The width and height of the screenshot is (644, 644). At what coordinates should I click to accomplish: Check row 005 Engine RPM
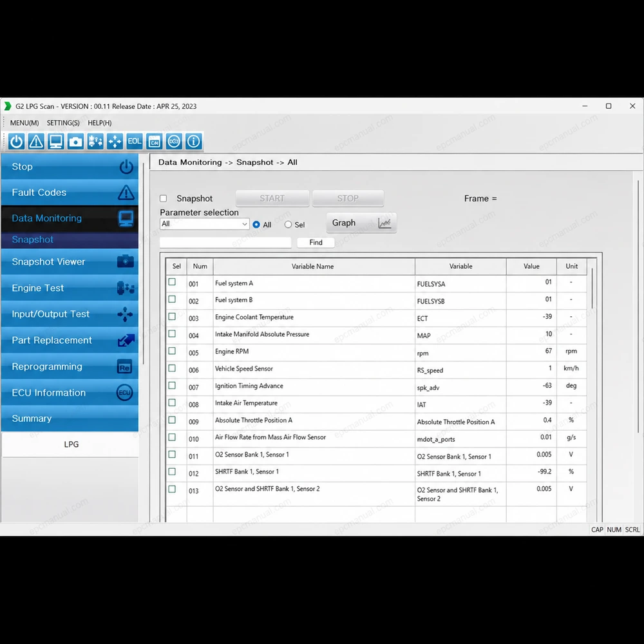172,351
